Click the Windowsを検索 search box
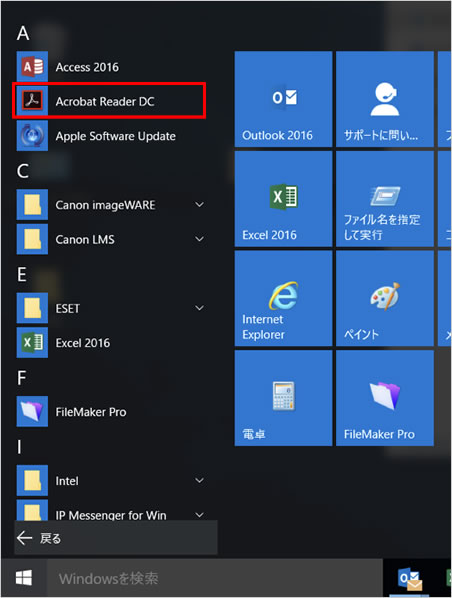The height and width of the screenshot is (598, 452). (214, 578)
